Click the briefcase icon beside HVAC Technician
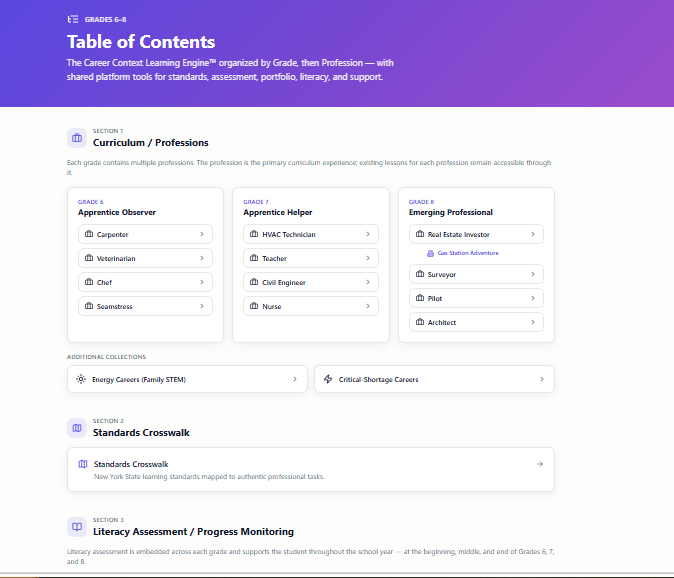The height and width of the screenshot is (578, 674). coord(254,234)
